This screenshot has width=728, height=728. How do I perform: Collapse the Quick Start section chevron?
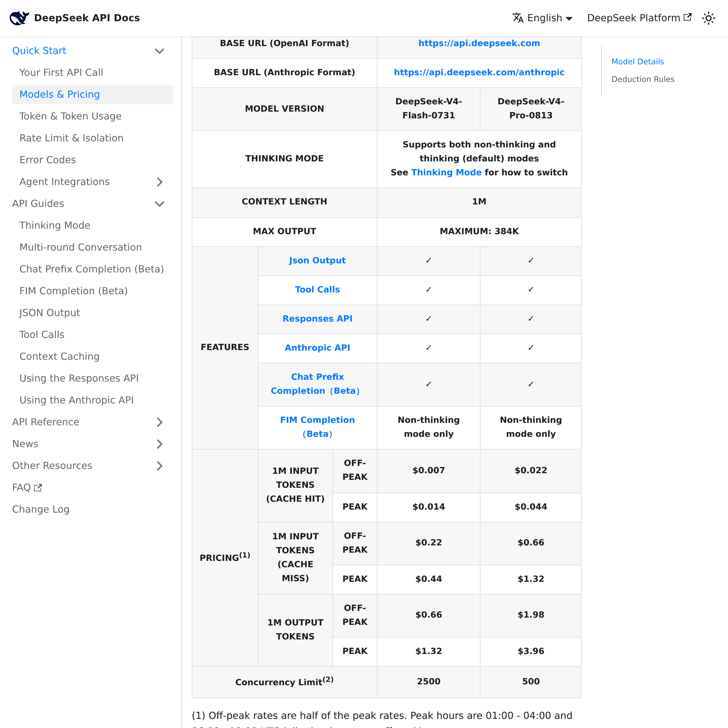pyautogui.click(x=159, y=51)
